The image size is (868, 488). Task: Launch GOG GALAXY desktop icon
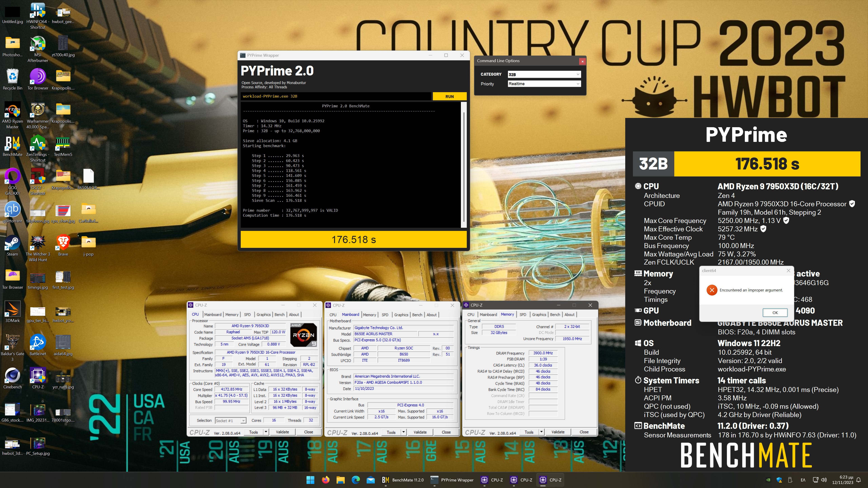(x=12, y=182)
